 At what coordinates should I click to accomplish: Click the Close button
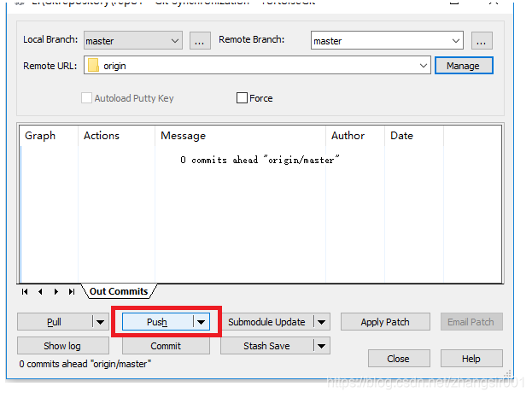[399, 359]
